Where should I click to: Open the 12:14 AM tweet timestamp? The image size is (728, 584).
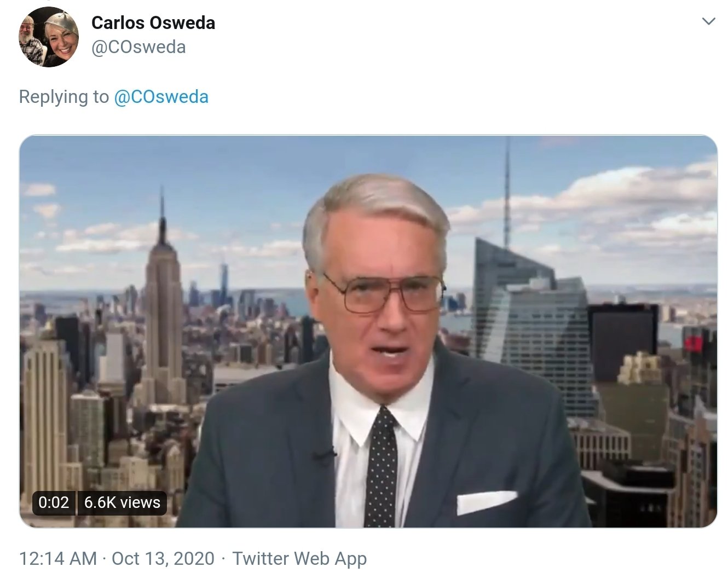58,559
